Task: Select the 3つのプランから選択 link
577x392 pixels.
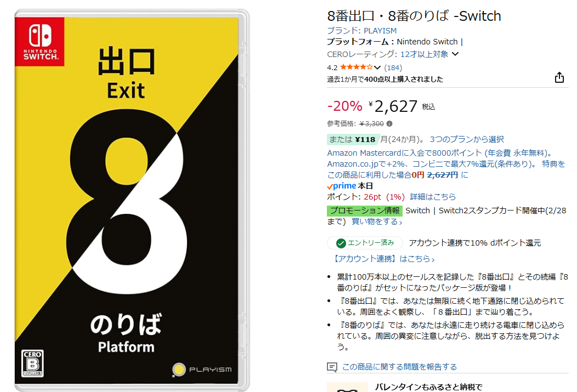Action: [467, 139]
